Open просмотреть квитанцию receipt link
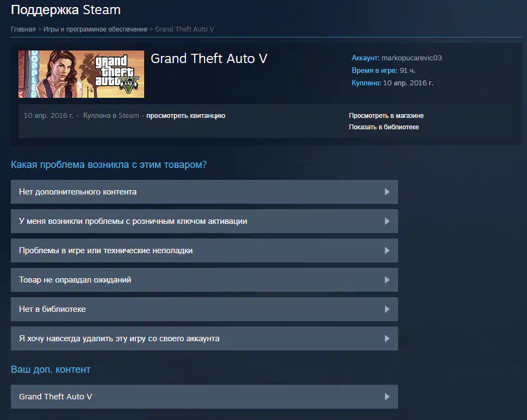527x420 pixels. (x=185, y=116)
